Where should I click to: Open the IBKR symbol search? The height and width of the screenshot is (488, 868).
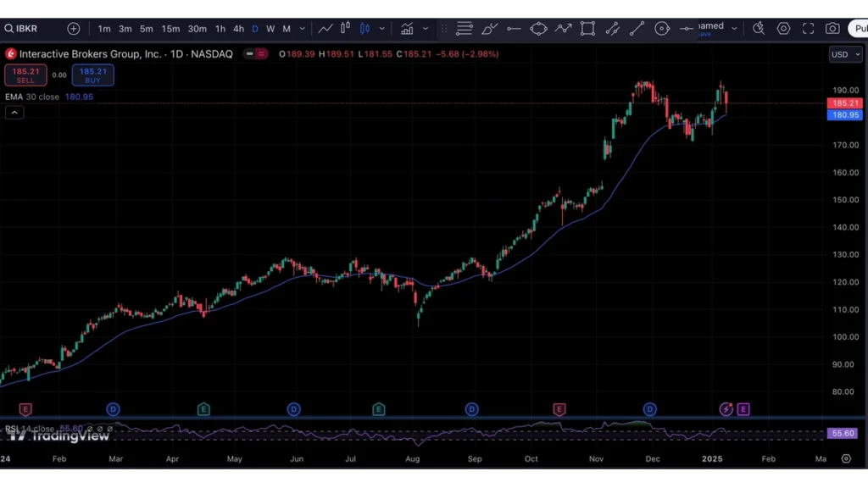coord(21,28)
